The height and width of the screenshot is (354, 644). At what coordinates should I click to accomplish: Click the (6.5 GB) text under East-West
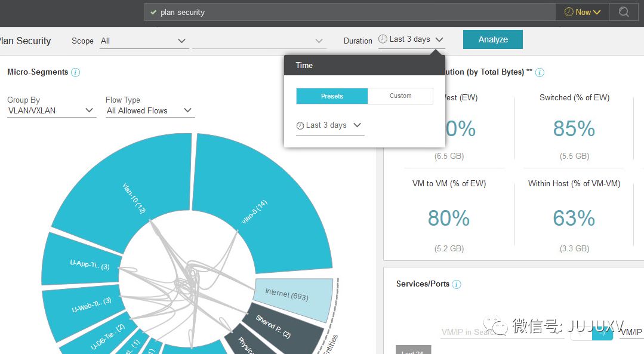(x=449, y=156)
